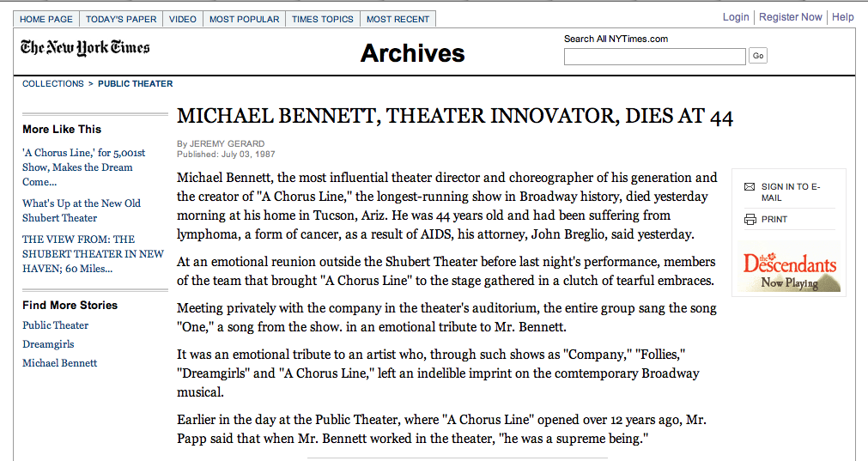
Task: Click the envelope e-mail icon
Action: (x=750, y=186)
